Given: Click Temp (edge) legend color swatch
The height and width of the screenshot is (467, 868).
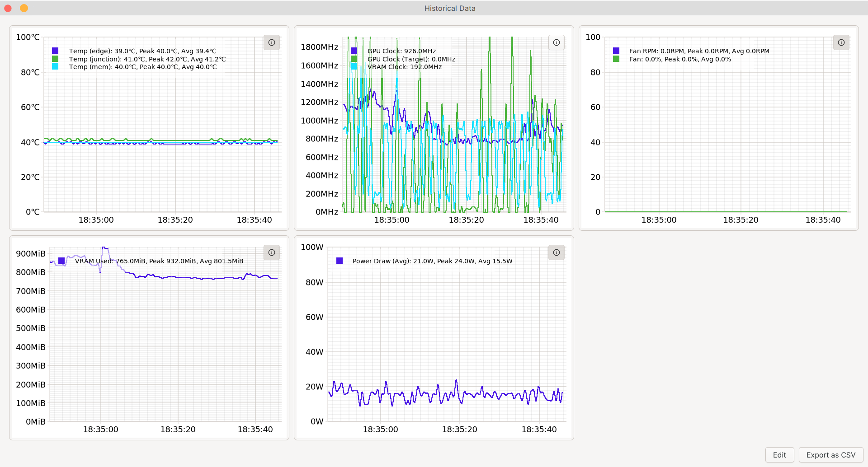Looking at the screenshot, I should coord(55,51).
